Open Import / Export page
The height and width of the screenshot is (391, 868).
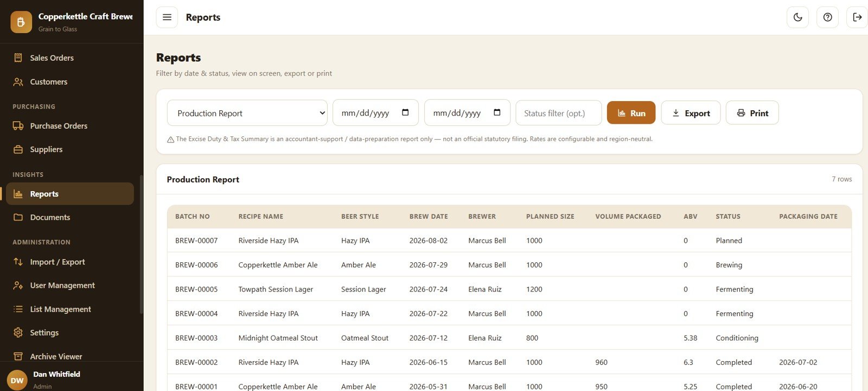(x=70, y=262)
